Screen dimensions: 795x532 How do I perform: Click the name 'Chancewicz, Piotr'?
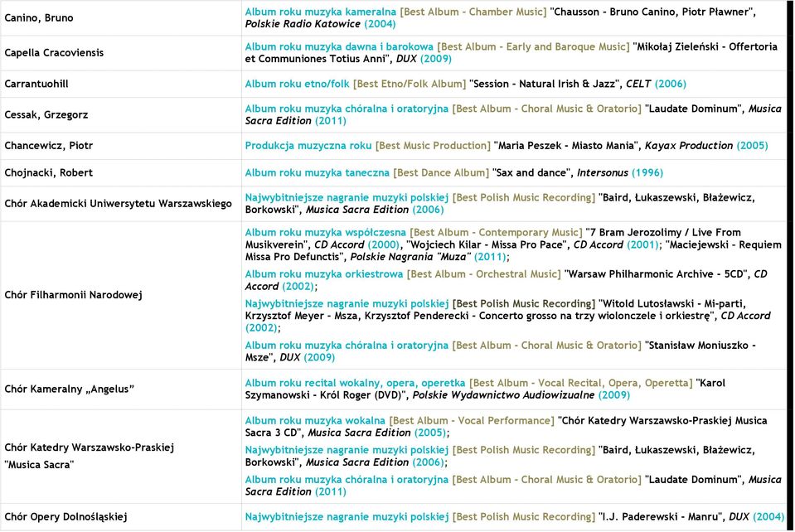point(49,146)
